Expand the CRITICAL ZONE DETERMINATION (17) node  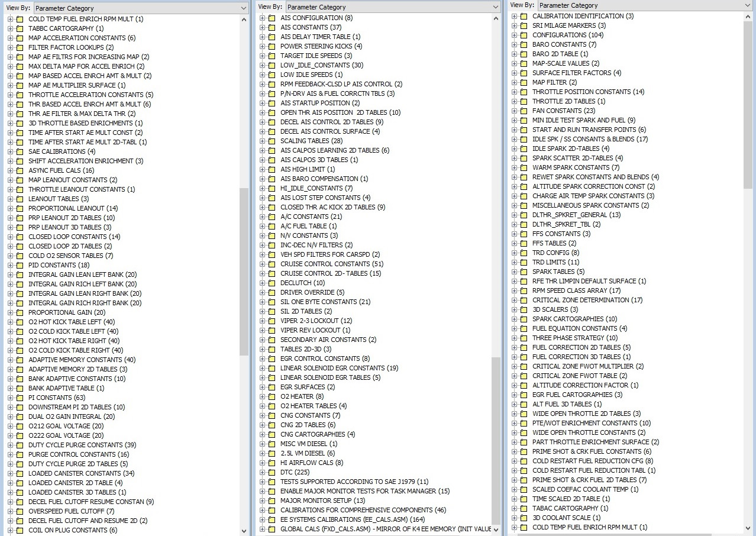coord(514,300)
